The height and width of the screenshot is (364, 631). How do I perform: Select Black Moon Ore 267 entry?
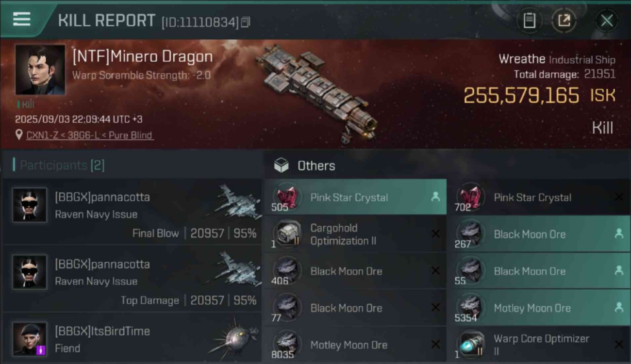(x=539, y=234)
